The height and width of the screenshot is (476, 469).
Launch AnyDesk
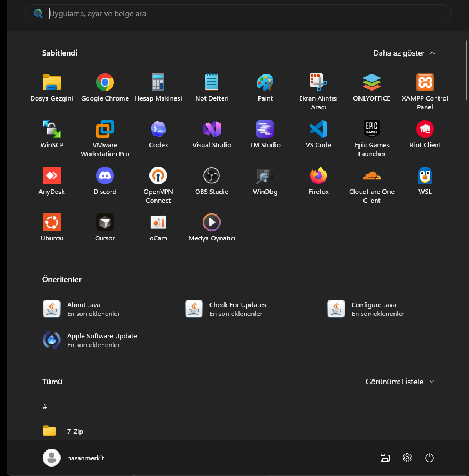pos(52,181)
